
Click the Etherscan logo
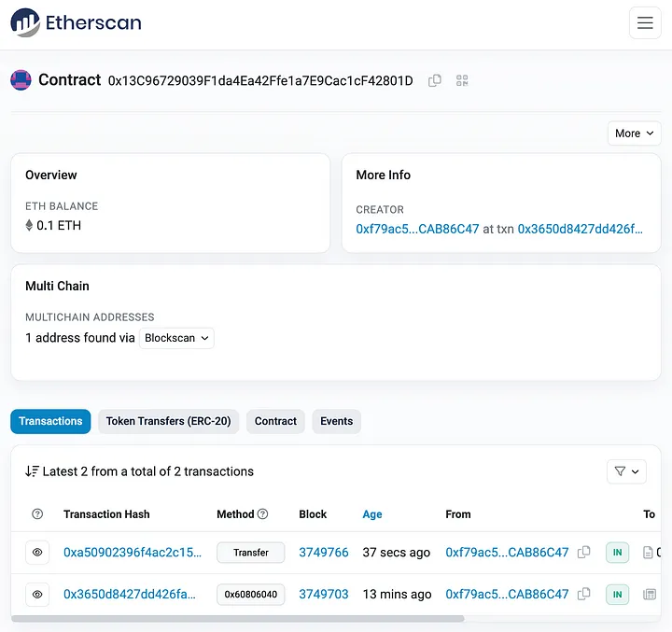pyautogui.click(x=77, y=22)
